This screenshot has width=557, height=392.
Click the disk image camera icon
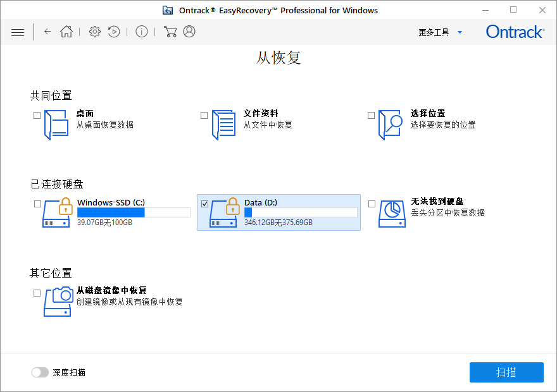pos(58,302)
